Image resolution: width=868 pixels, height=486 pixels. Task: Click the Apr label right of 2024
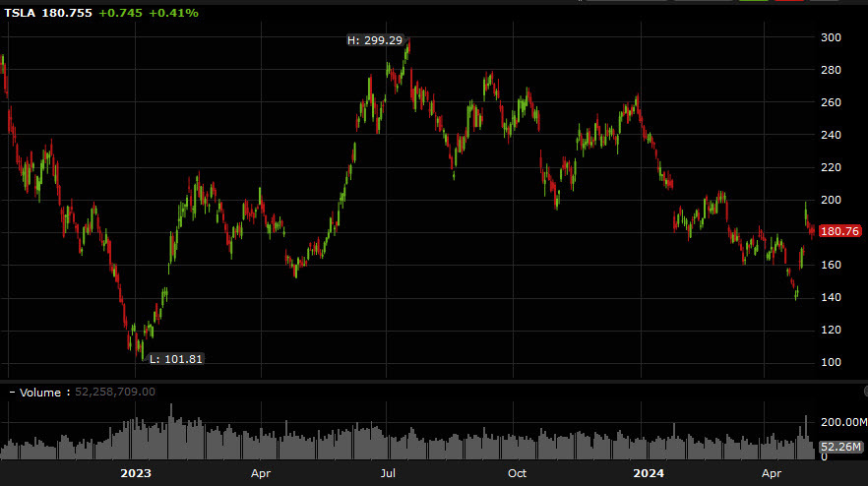772,474
